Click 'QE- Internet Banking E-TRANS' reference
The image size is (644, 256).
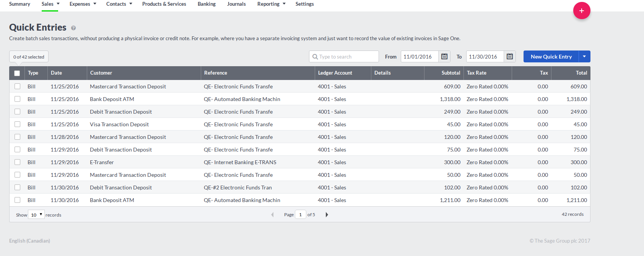240,162
